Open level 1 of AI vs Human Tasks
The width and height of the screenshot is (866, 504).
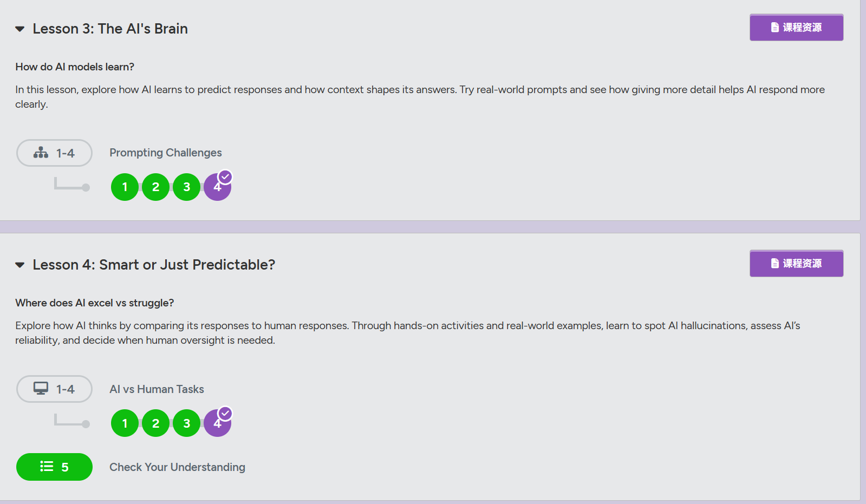pyautogui.click(x=125, y=423)
